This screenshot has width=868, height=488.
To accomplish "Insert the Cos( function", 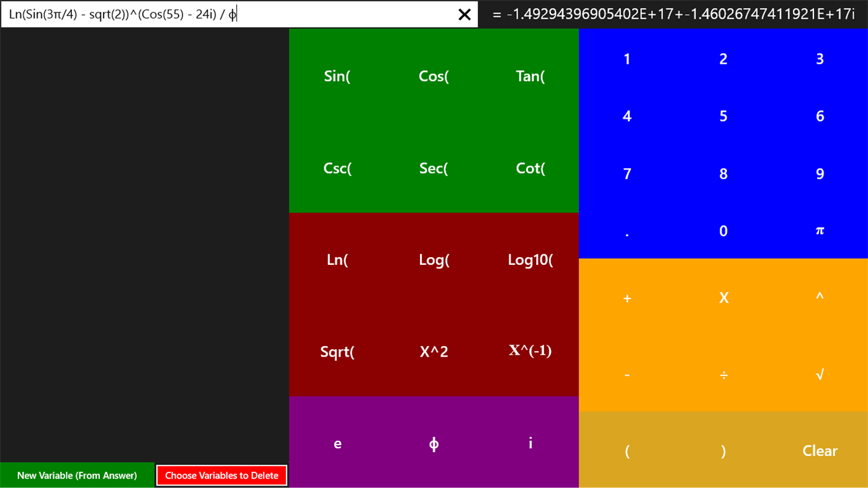I will (433, 76).
